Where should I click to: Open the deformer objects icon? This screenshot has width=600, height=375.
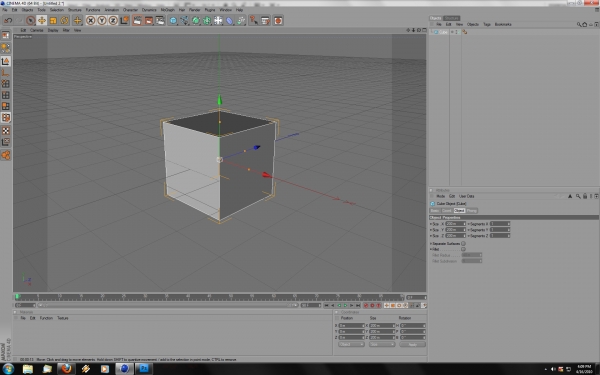(x=229, y=20)
